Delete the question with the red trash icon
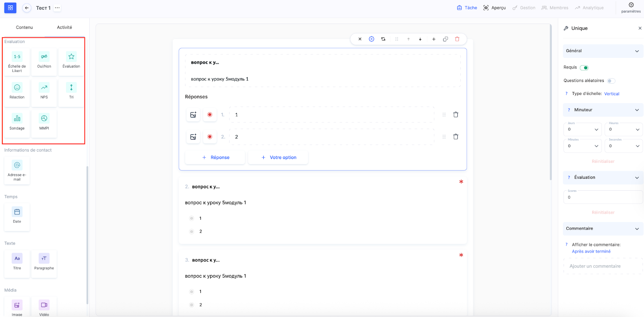The width and height of the screenshot is (644, 317). (x=457, y=39)
